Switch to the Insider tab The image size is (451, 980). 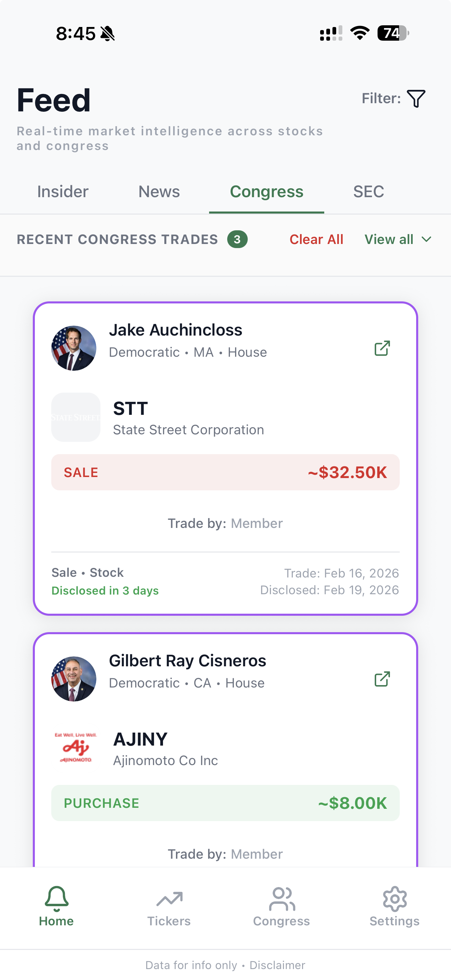[63, 192]
